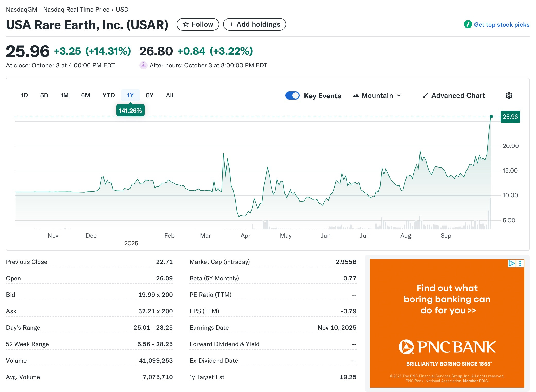Select the YTD range tab
The height and width of the screenshot is (392, 536).
coord(108,95)
